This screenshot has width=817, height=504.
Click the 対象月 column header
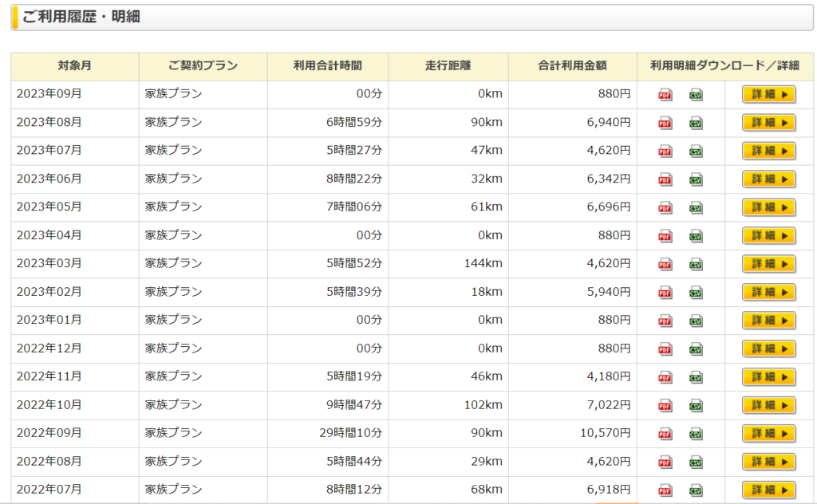74,66
